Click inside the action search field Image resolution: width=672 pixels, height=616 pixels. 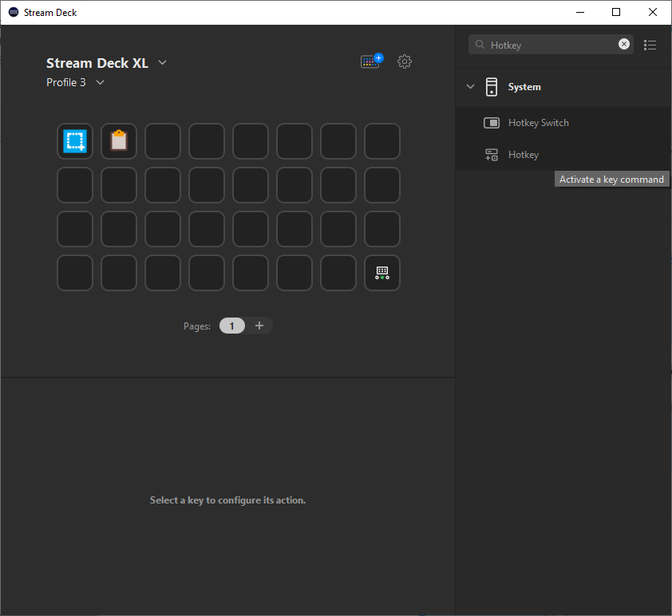point(551,45)
